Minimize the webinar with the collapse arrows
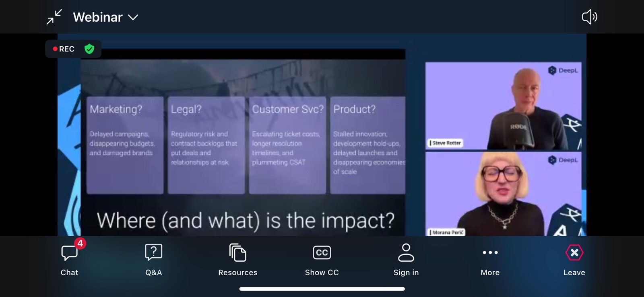Viewport: 644px width, 297px height. tap(54, 17)
